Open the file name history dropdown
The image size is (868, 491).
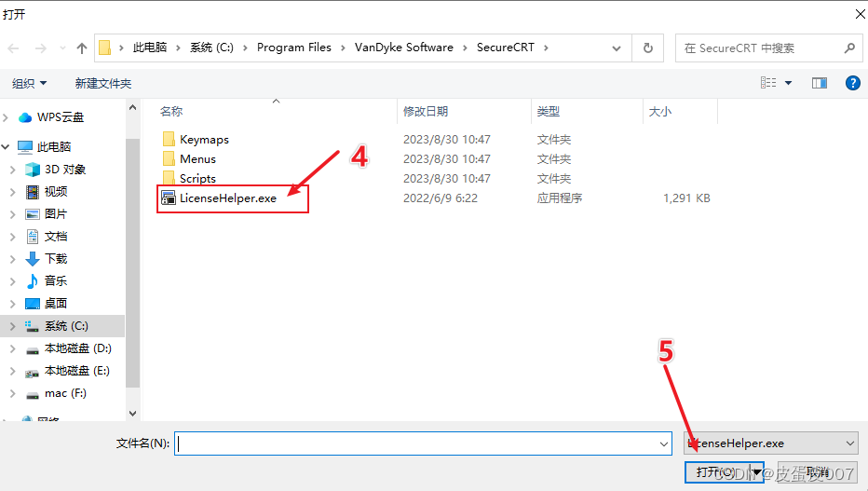pyautogui.click(x=664, y=443)
